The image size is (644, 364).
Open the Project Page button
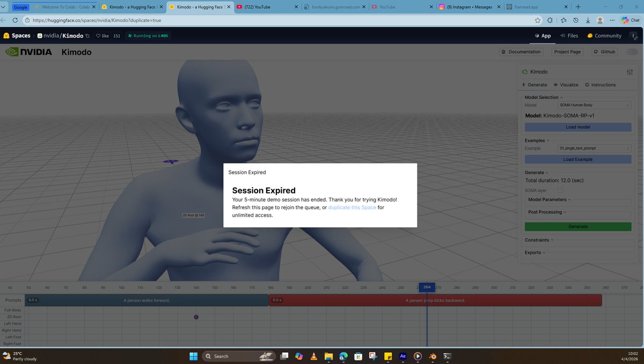[x=567, y=52]
